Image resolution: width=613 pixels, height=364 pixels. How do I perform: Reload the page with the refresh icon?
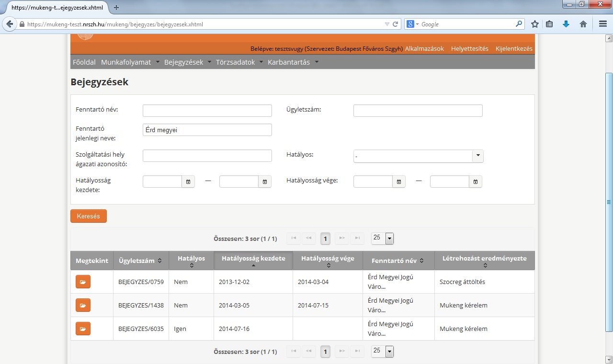click(396, 24)
